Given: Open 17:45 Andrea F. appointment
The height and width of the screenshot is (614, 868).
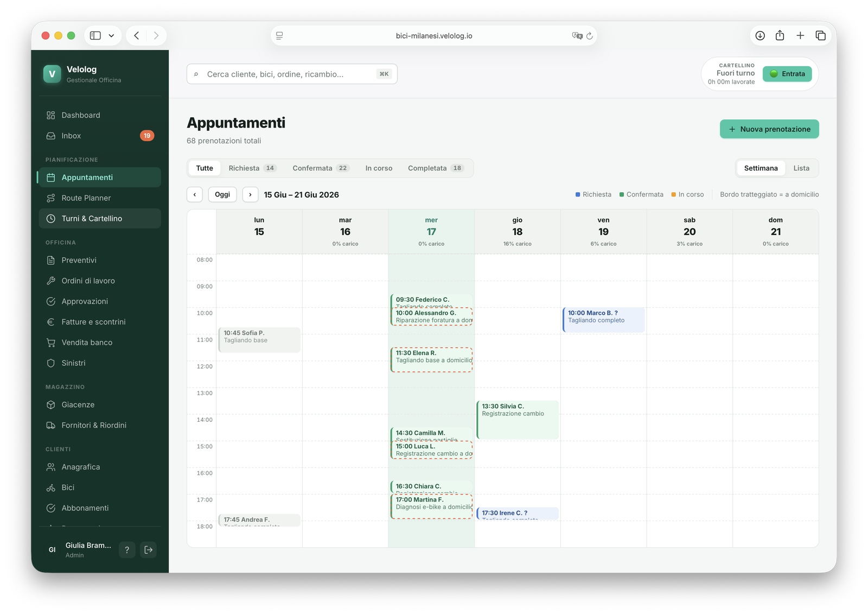Looking at the screenshot, I should 259,520.
